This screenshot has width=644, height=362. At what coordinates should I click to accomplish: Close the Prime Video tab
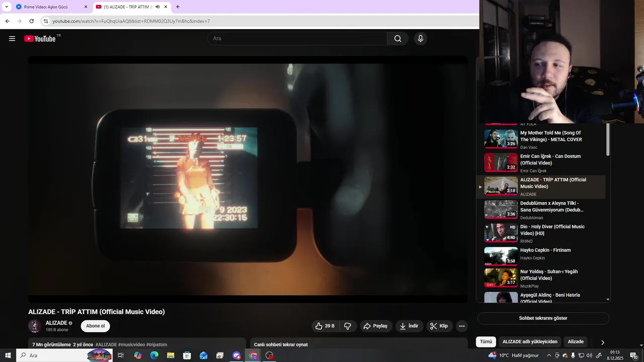[86, 7]
